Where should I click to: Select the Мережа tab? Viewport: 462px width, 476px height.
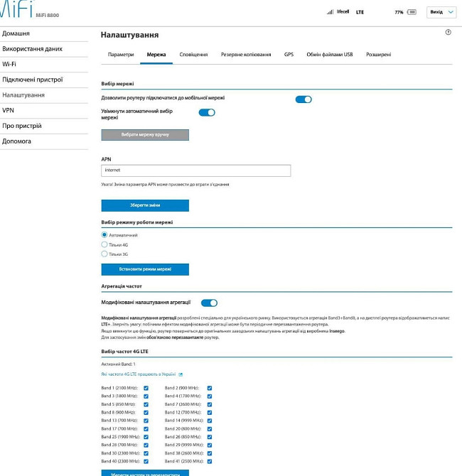point(156,55)
